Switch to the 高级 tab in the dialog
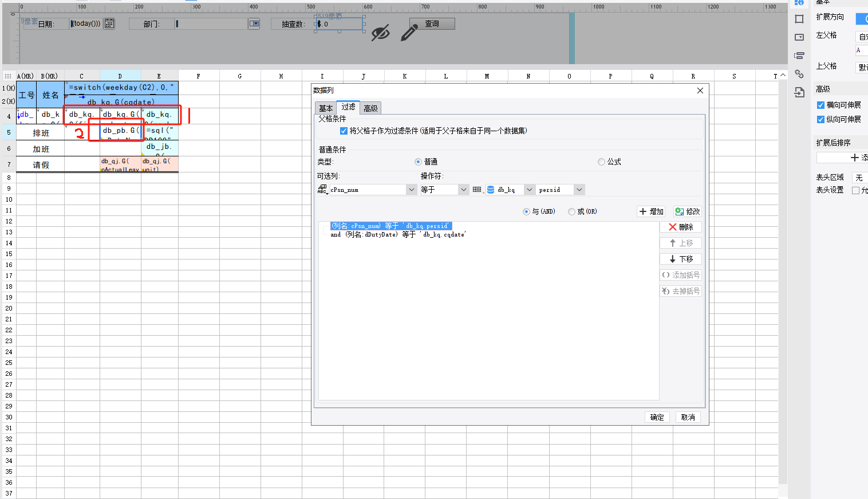Screen dimensions: 868x499 [x=370, y=108]
